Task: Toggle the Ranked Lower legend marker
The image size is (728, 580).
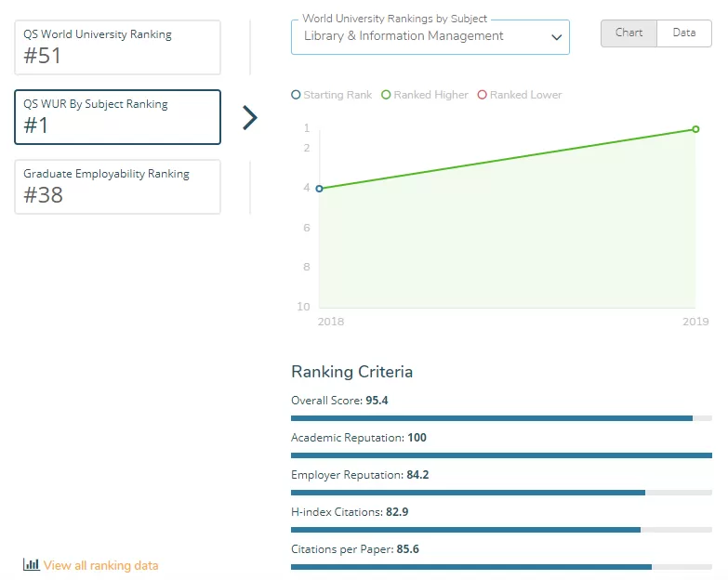Action: tap(482, 95)
